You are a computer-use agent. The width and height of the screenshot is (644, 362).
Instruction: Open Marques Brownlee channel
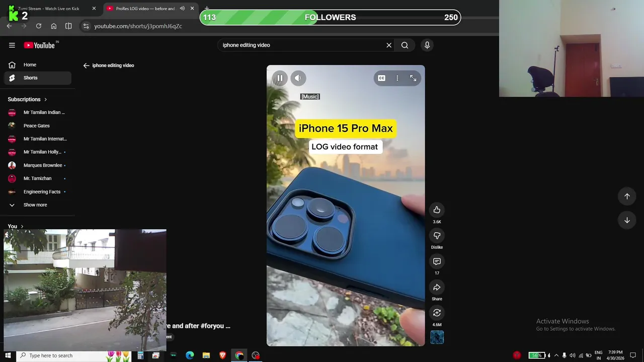[38, 165]
